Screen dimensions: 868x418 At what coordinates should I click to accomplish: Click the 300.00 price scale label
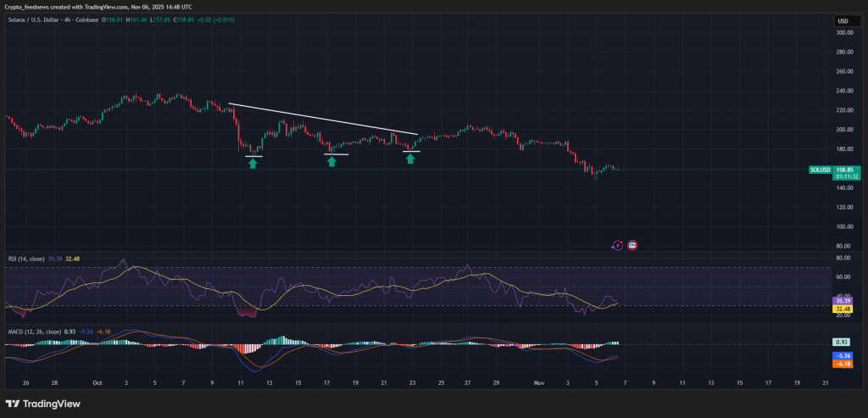point(844,33)
